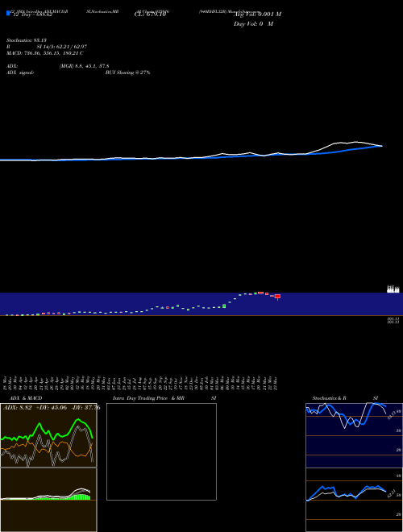Click the upper Stochastics chart on navy background
Image resolution: width=403 pixels, height=532 pixels.
tap(354, 435)
